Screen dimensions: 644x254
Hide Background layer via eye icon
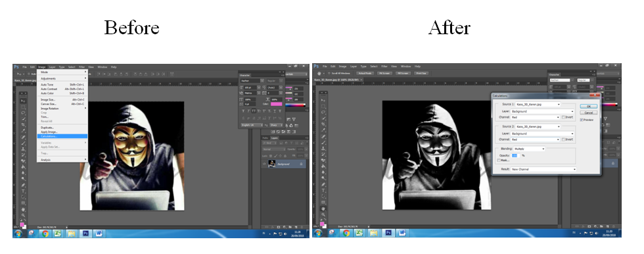(x=264, y=164)
